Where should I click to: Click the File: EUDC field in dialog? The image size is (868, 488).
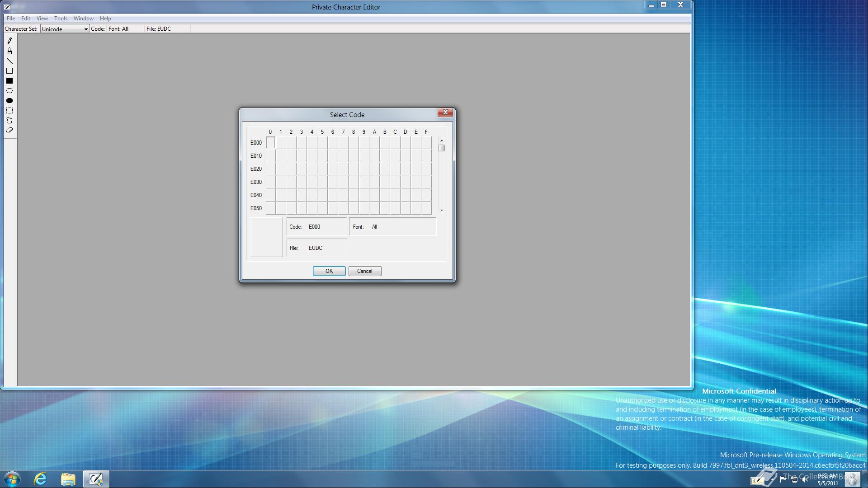(316, 248)
